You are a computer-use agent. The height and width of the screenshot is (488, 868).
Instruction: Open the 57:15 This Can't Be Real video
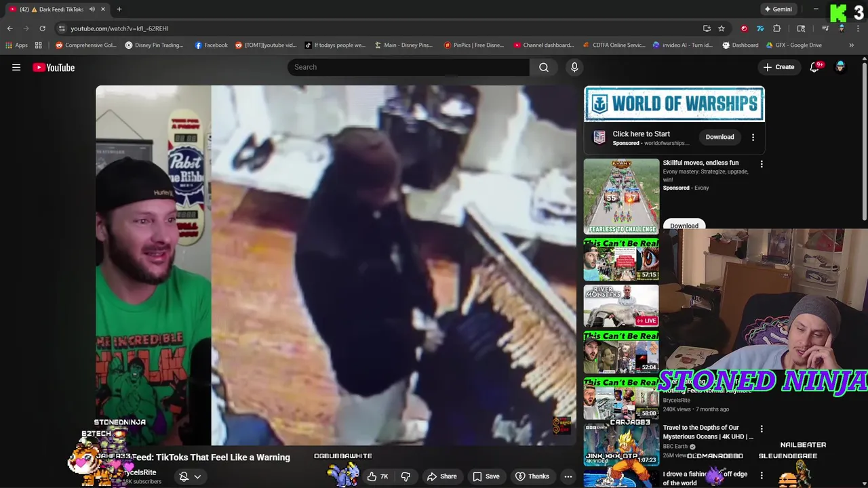(621, 260)
